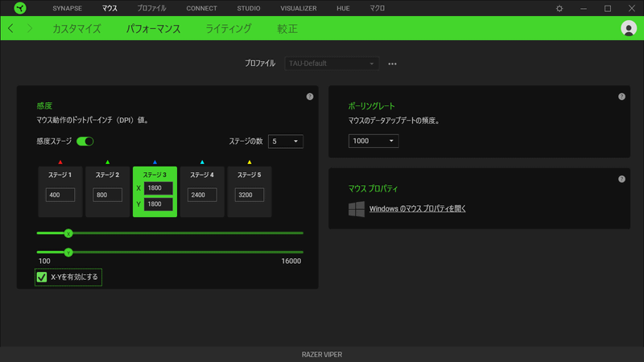Switch to the 較正 tab
This screenshot has width=644, height=362.
pyautogui.click(x=287, y=29)
